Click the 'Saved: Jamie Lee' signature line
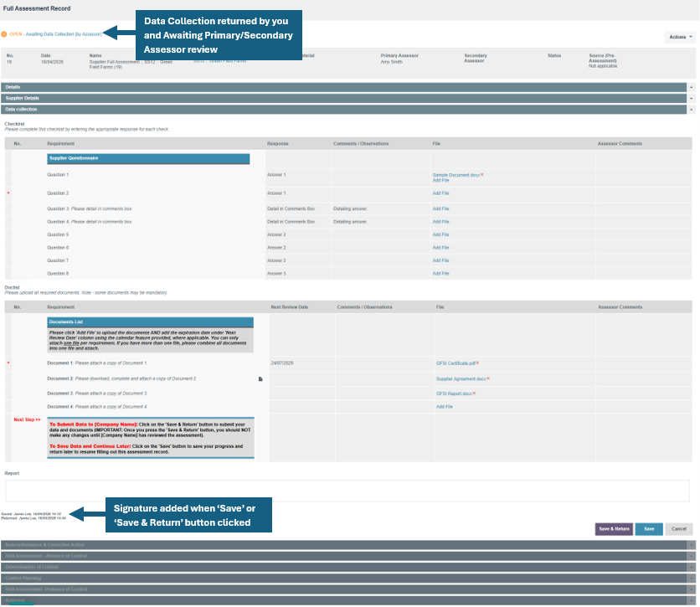 (31, 514)
